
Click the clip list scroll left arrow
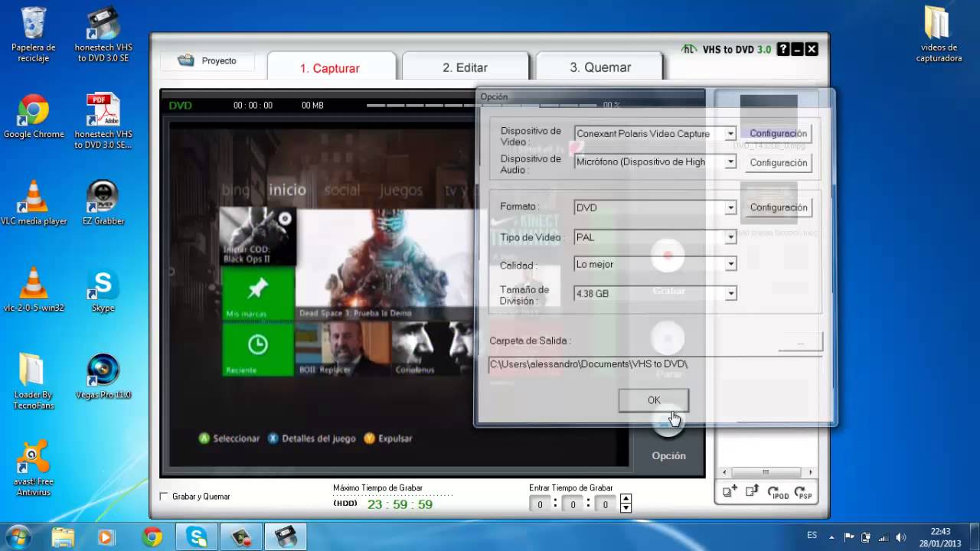[727, 472]
